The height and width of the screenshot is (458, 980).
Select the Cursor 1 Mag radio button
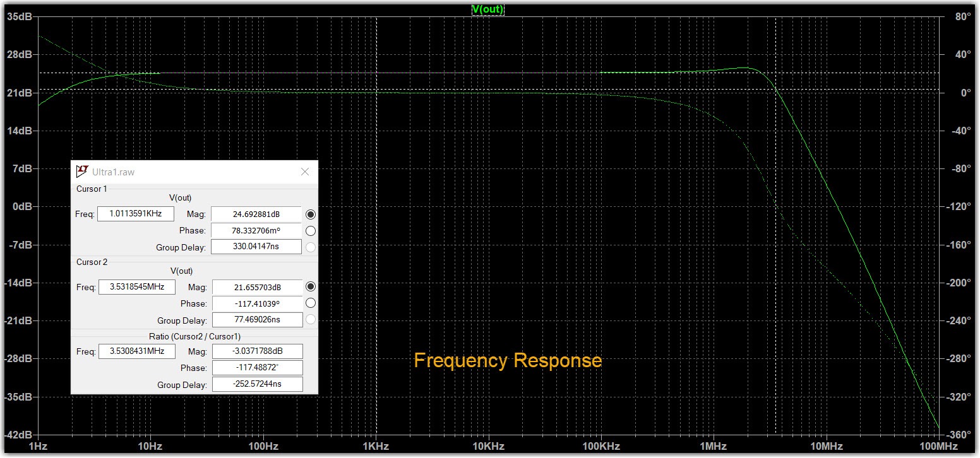click(x=310, y=214)
